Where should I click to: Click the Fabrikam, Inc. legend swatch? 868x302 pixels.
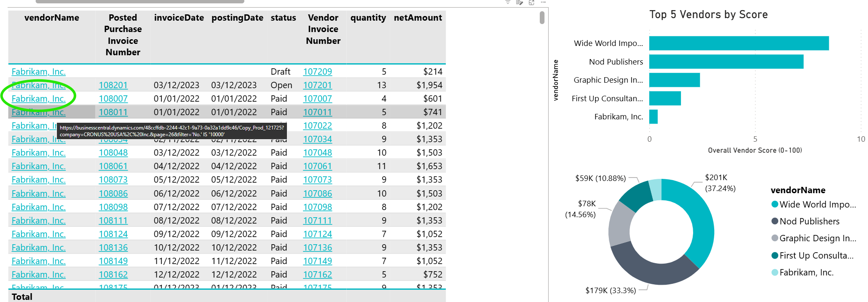(774, 272)
